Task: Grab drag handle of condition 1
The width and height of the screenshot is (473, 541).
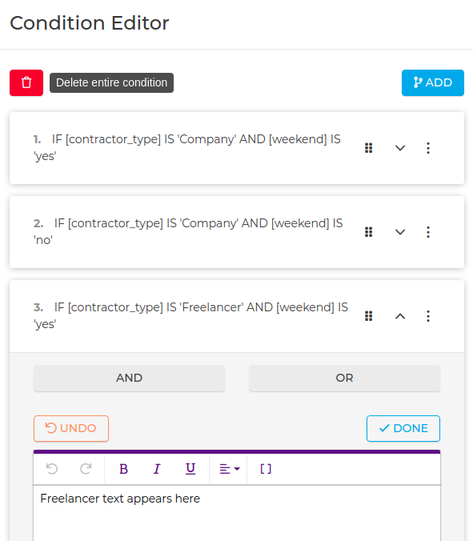Action: (x=368, y=148)
